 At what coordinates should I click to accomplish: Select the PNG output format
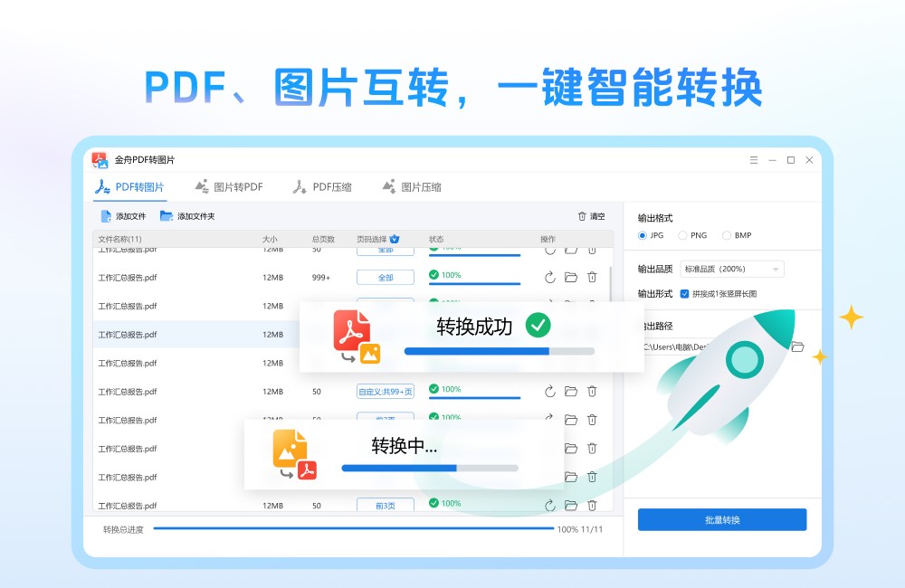coord(683,235)
